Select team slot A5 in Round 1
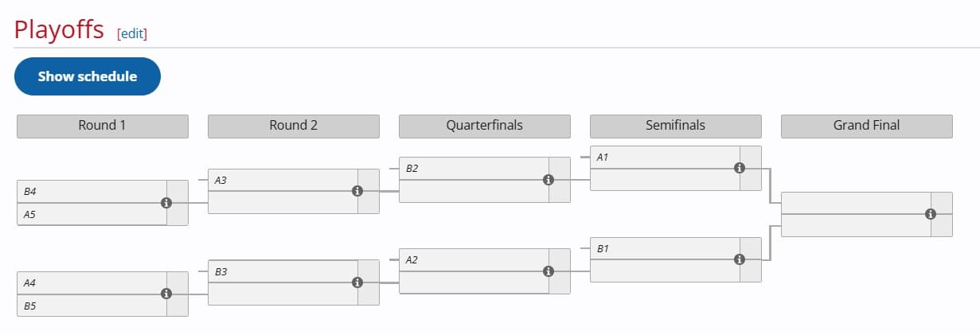 [92, 214]
